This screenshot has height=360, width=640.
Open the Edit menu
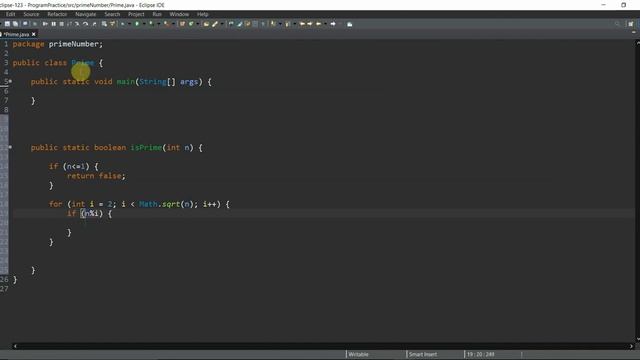(x=11, y=14)
